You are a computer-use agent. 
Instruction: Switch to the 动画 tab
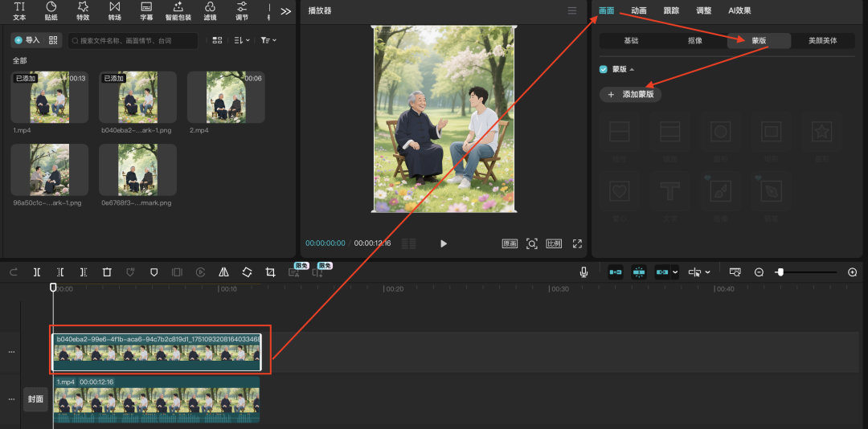click(x=639, y=10)
